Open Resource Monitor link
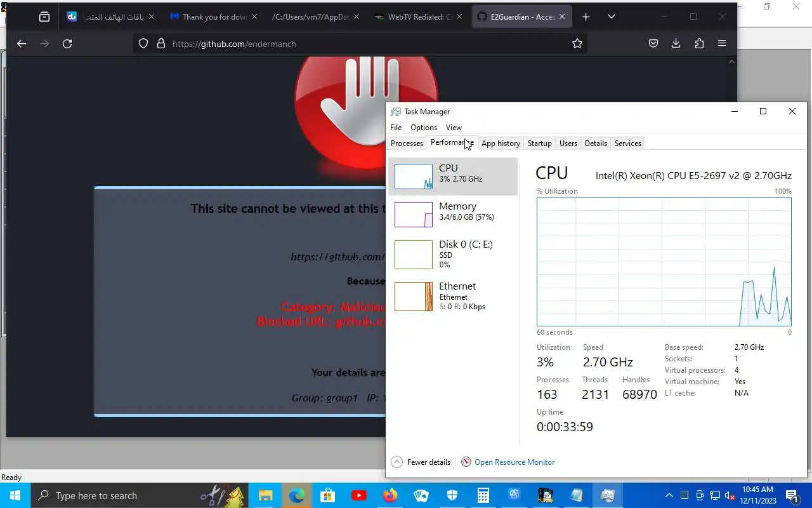 click(x=514, y=462)
